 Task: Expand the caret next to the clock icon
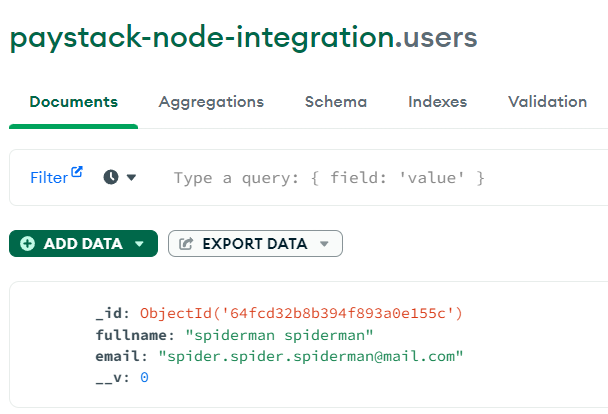click(x=131, y=177)
